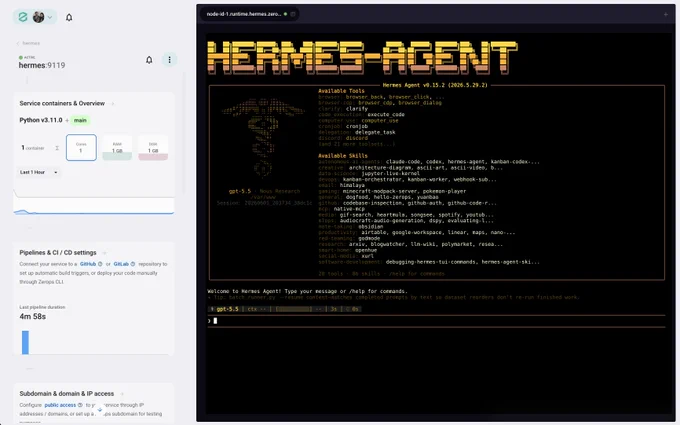
Task: Click the cronjob tool entry
Action: [x=357, y=126]
